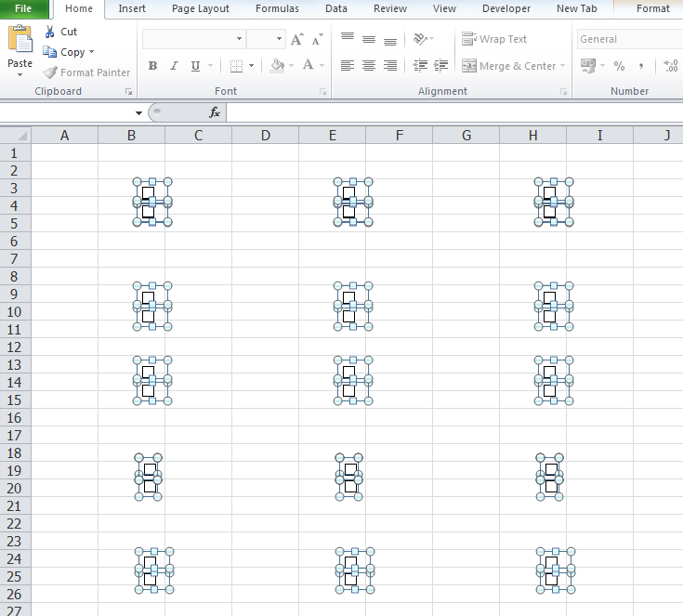This screenshot has width=683, height=616.
Task: Click Merge & Center button
Action: pos(508,66)
